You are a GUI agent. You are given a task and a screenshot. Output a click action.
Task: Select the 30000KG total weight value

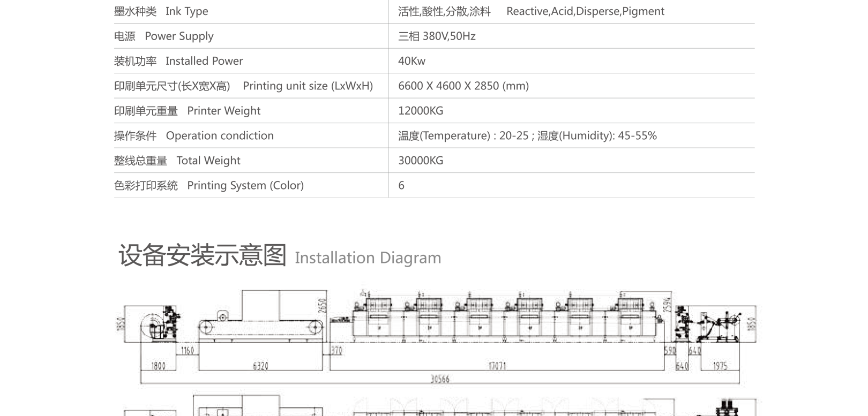(421, 161)
